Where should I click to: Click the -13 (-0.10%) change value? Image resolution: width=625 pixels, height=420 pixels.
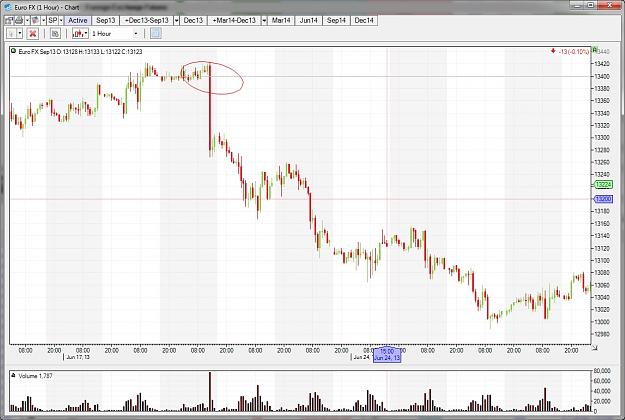(x=574, y=51)
